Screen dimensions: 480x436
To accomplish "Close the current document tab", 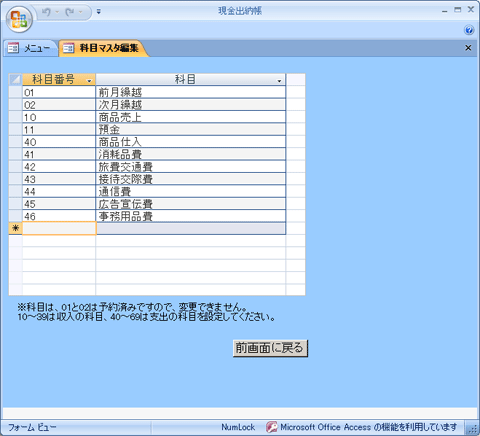I will [468, 48].
